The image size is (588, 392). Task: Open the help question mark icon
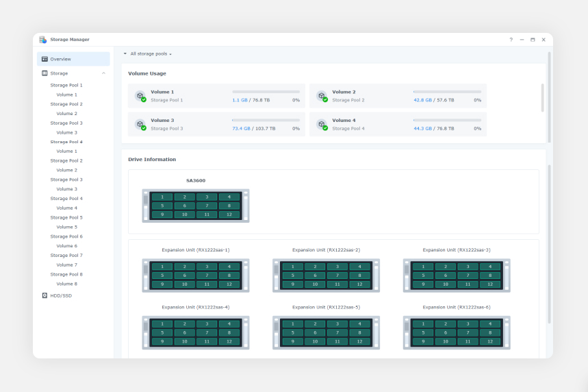(511, 40)
